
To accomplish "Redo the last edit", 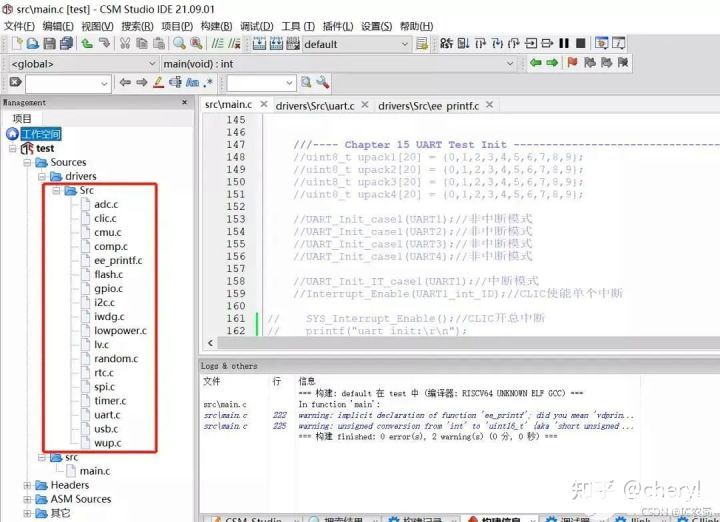I will (105, 44).
